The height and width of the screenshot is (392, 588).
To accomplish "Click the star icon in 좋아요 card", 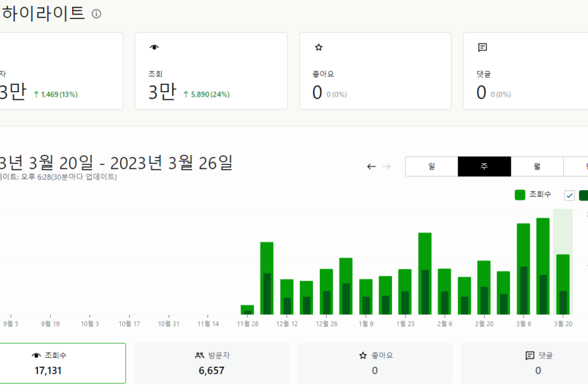I will pyautogui.click(x=319, y=47).
